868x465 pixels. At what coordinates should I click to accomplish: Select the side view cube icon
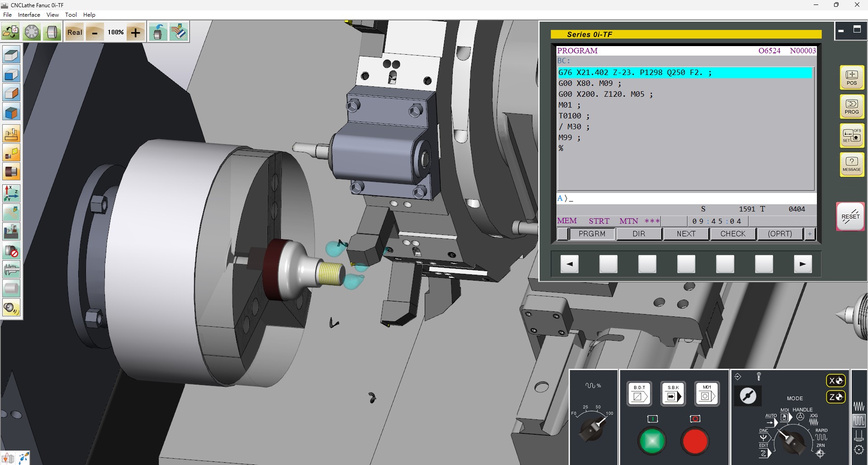pyautogui.click(x=11, y=93)
